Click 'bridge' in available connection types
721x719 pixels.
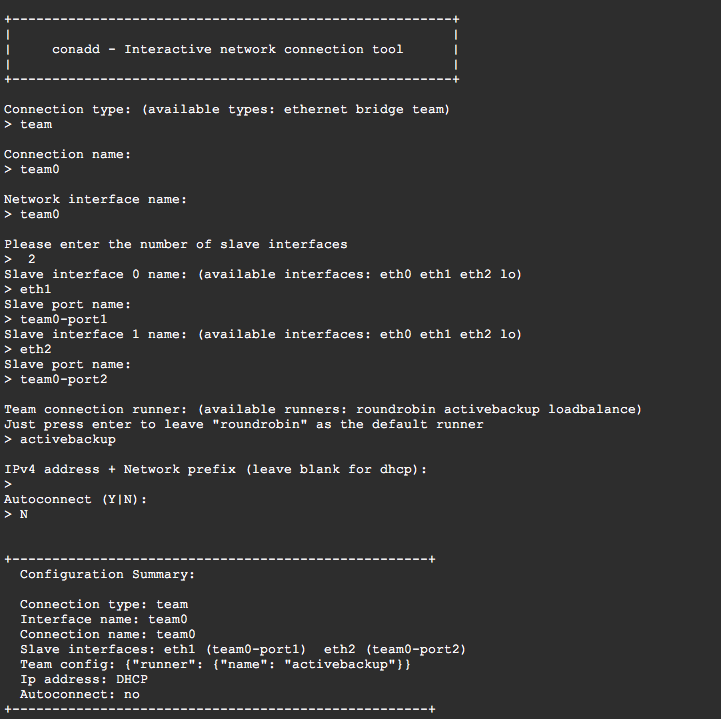(379, 109)
